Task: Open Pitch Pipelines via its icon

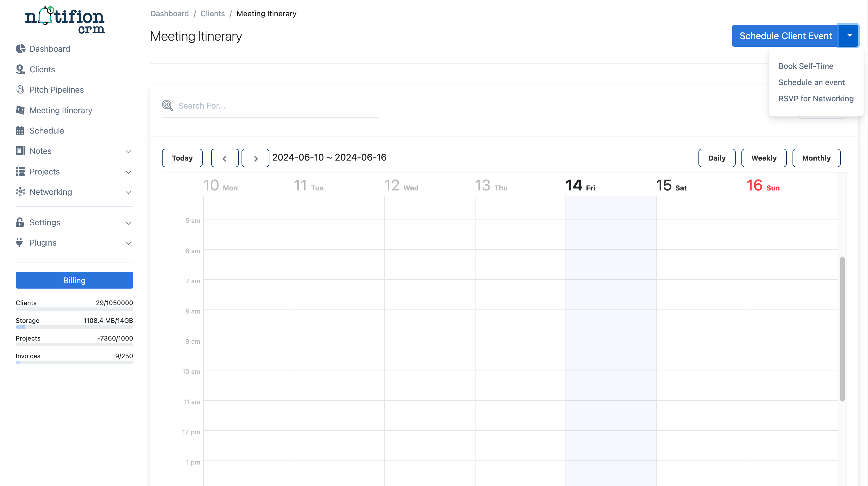Action: (x=20, y=89)
